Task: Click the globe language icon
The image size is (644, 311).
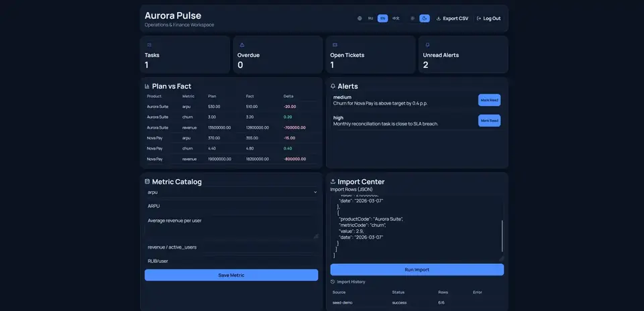Action: tap(360, 19)
